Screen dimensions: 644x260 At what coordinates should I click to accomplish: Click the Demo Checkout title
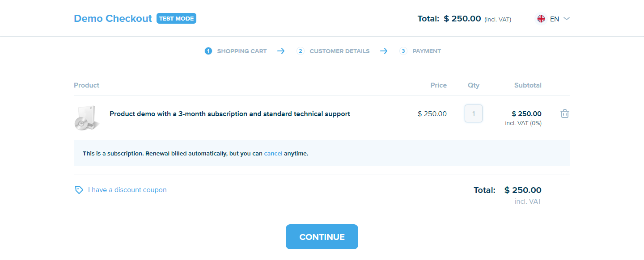click(x=113, y=19)
